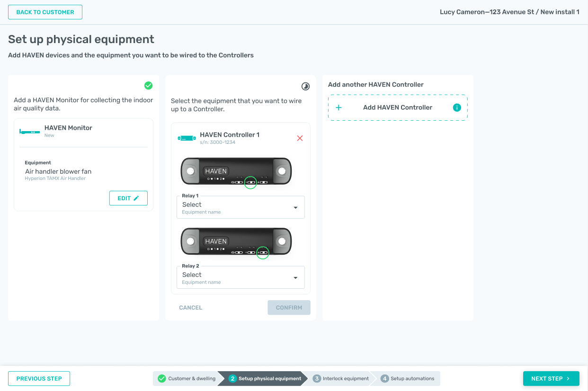Screen dimensions: 588x391
Task: Open the info icon beside Add HAVEN Controller
Action: pyautogui.click(x=457, y=107)
